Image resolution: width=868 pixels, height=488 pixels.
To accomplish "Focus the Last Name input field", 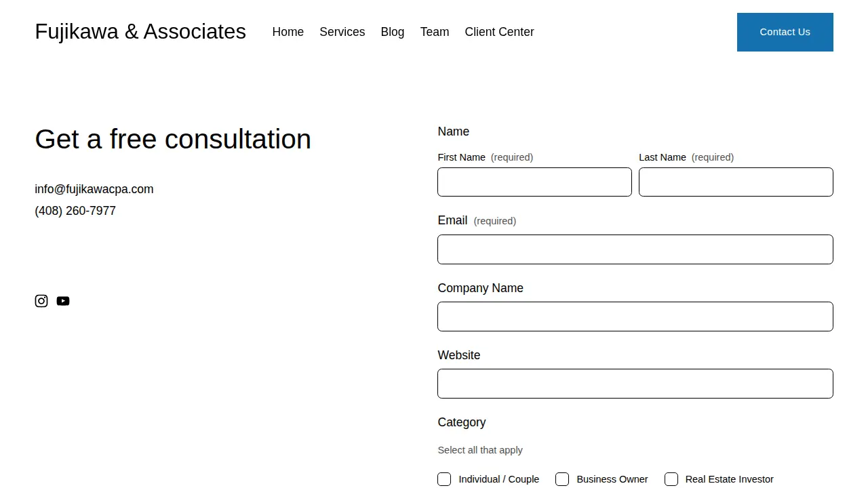I will coord(736,182).
